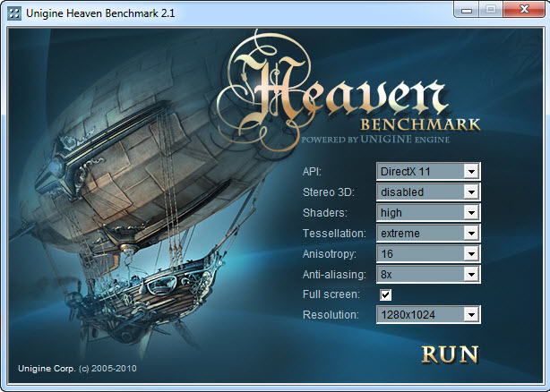The height and width of the screenshot is (392, 550).
Task: Click the 'Anti-aliasing:' label
Action: 334,274
